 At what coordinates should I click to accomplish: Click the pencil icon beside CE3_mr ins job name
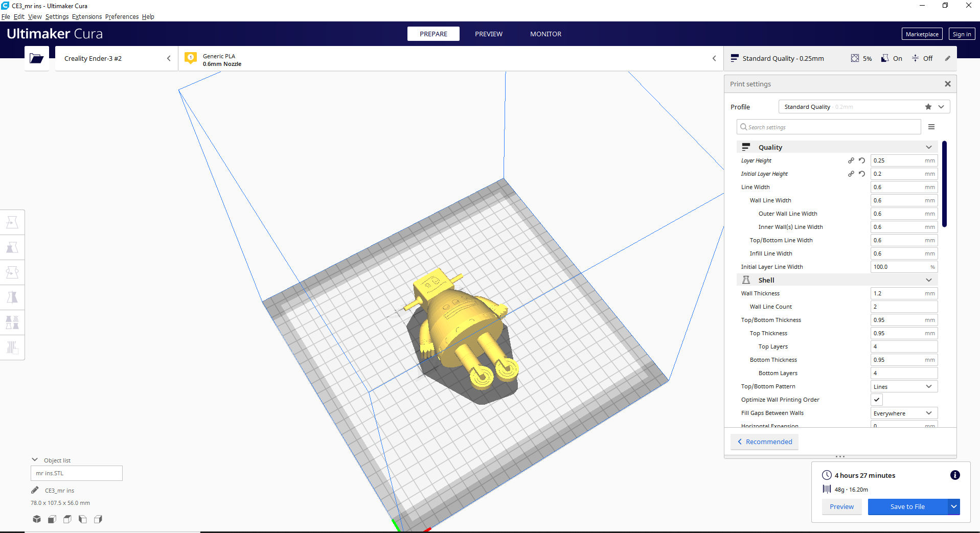point(35,491)
